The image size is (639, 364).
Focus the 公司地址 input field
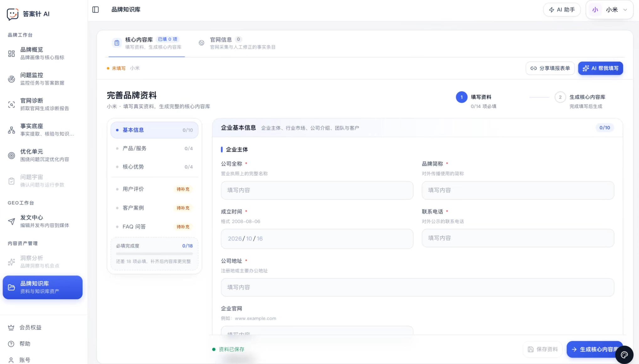pyautogui.click(x=417, y=287)
